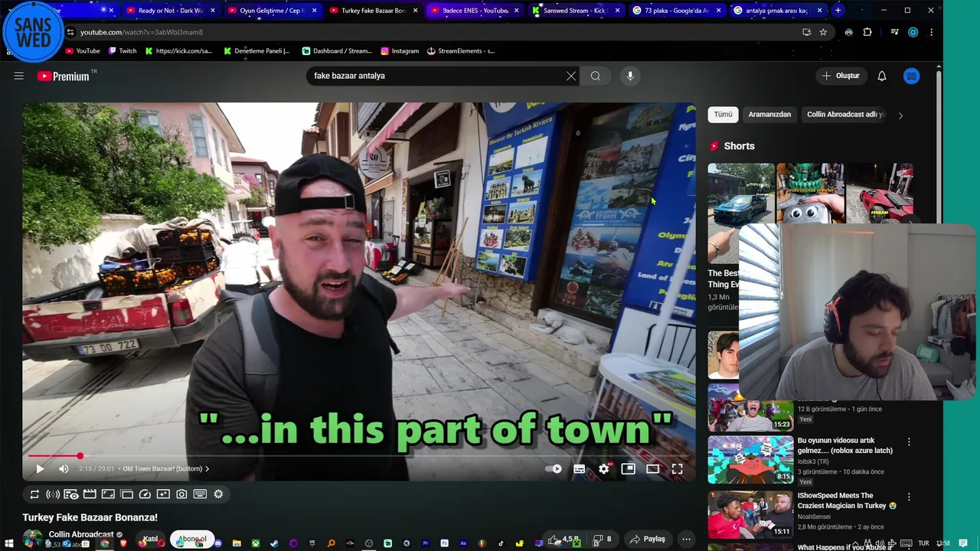Viewport: 980px width, 551px height.
Task: Switch to Ready or Not - Dark Wa tab
Action: (x=170, y=11)
